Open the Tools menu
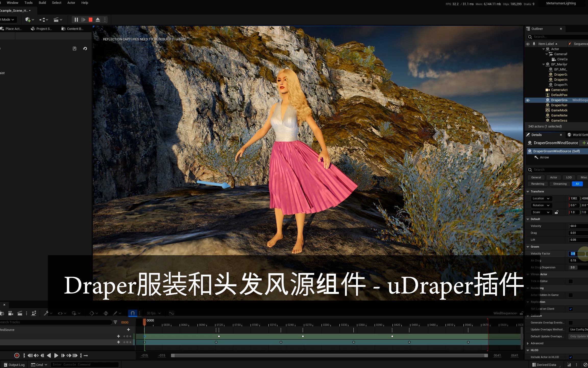Screen dimensions: 588x368 [28, 3]
